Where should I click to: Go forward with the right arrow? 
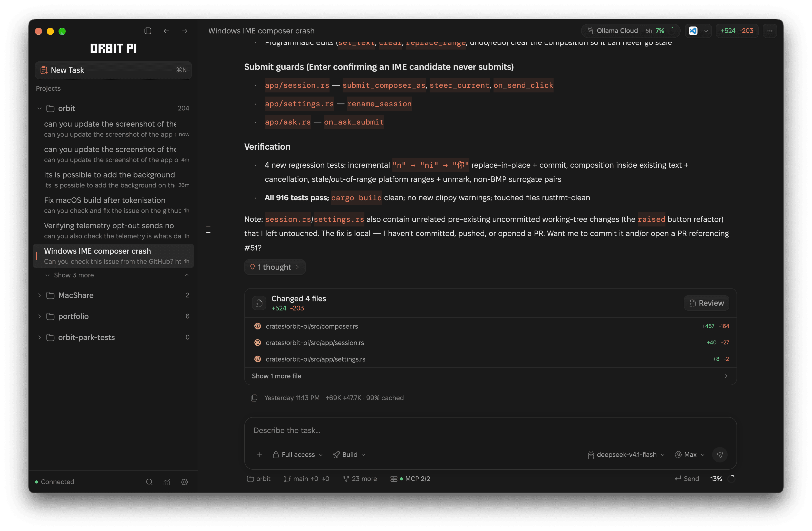point(185,31)
